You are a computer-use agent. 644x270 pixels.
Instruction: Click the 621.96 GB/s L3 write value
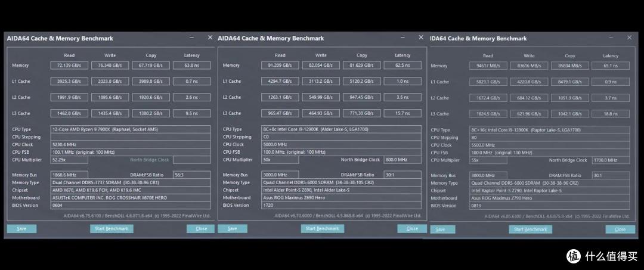[x=529, y=114]
